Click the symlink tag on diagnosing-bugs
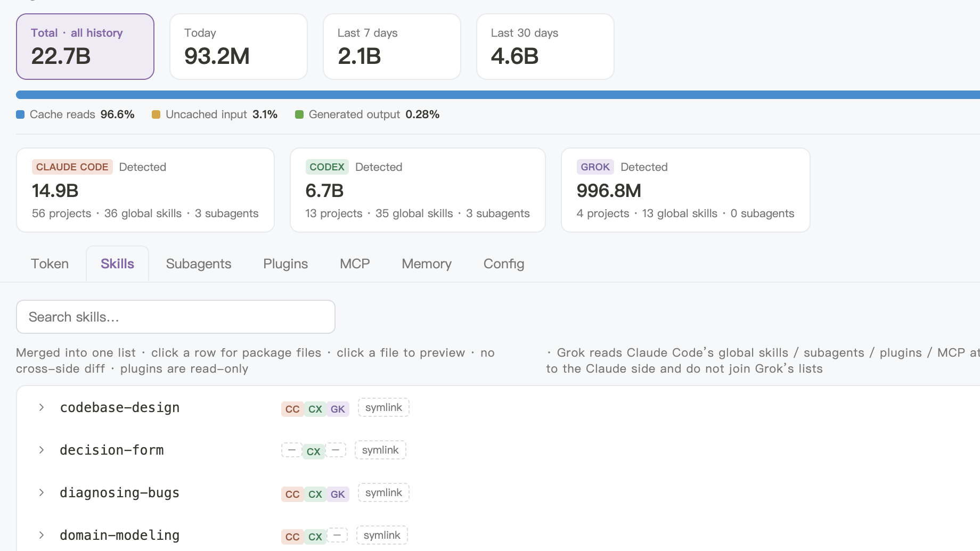The width and height of the screenshot is (980, 551). tap(383, 492)
